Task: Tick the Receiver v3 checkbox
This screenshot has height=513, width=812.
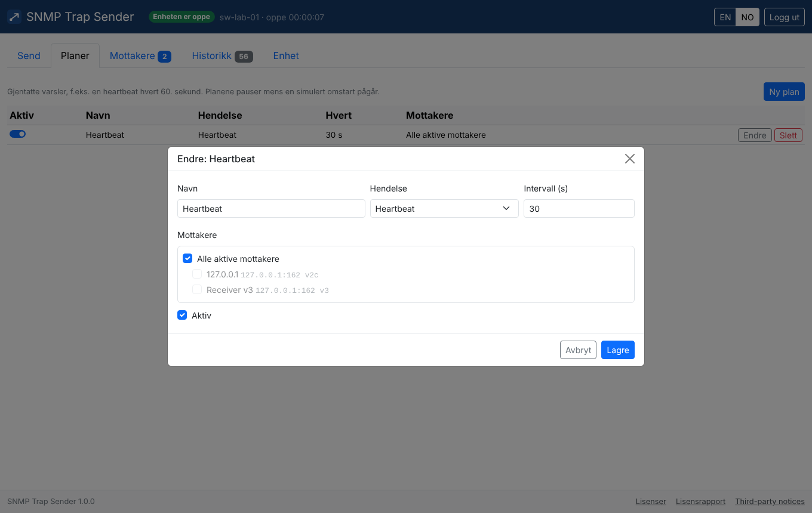Action: point(197,290)
